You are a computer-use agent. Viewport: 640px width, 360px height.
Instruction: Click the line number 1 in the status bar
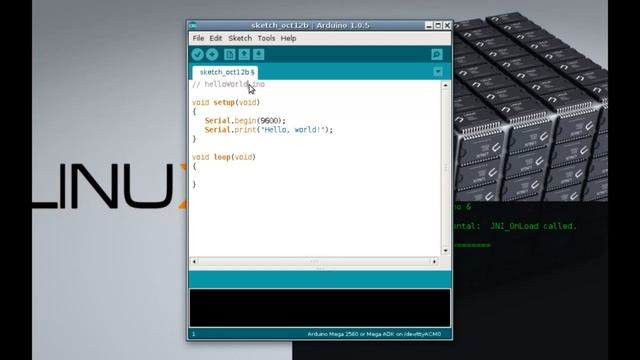[193, 334]
